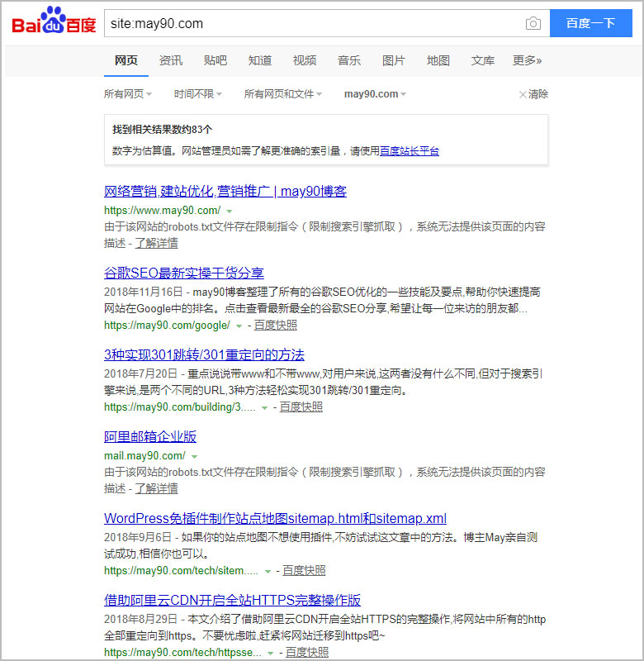Go to the 音乐 tab
The width and height of the screenshot is (644, 661).
point(349,60)
